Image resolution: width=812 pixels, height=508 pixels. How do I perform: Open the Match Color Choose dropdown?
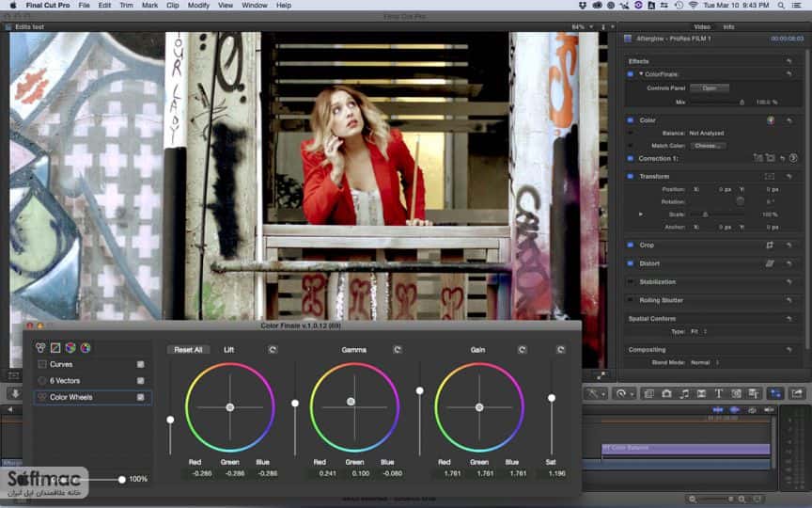pos(708,146)
